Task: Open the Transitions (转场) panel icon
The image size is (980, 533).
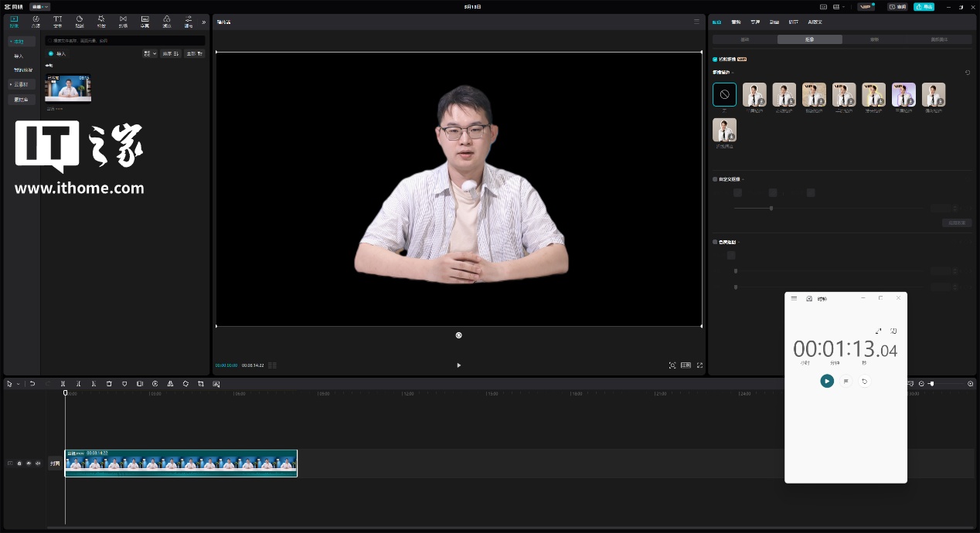Action: click(123, 21)
